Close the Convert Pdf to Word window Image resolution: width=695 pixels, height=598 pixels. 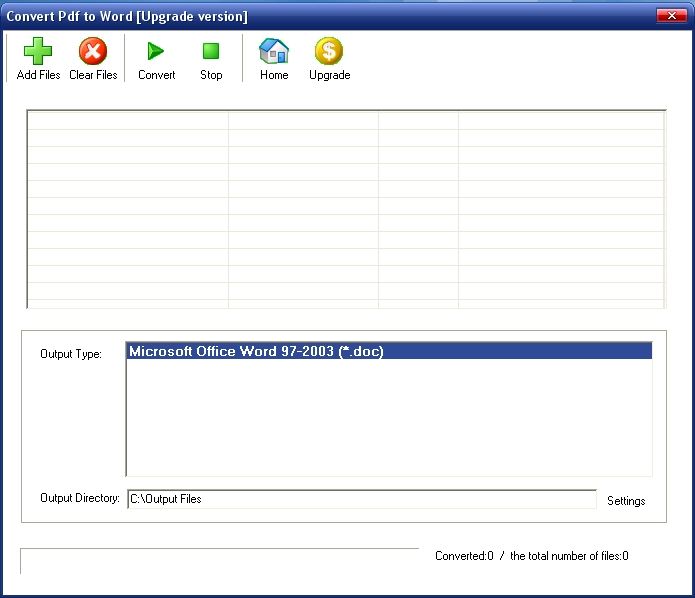[x=671, y=16]
